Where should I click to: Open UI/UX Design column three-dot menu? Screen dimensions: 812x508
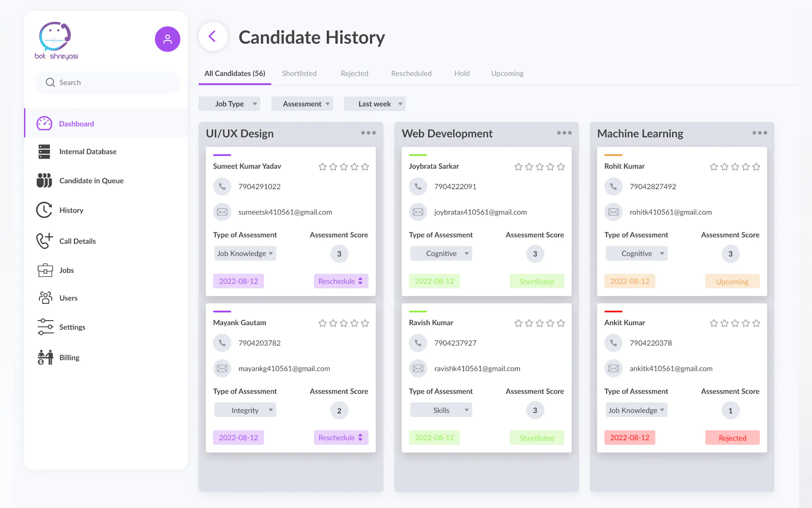click(x=368, y=133)
